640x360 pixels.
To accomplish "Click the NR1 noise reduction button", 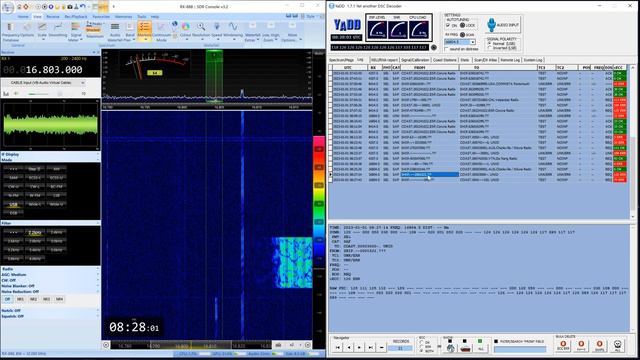I will [x=20, y=299].
